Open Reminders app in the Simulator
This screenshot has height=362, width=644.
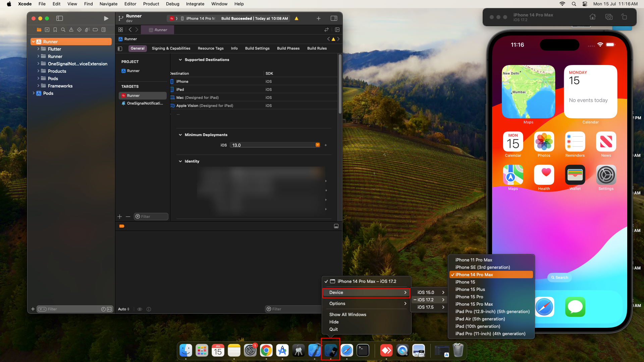[575, 141]
